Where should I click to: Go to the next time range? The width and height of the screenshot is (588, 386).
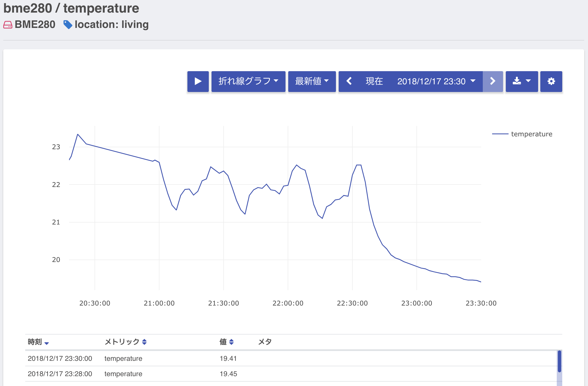(x=493, y=81)
